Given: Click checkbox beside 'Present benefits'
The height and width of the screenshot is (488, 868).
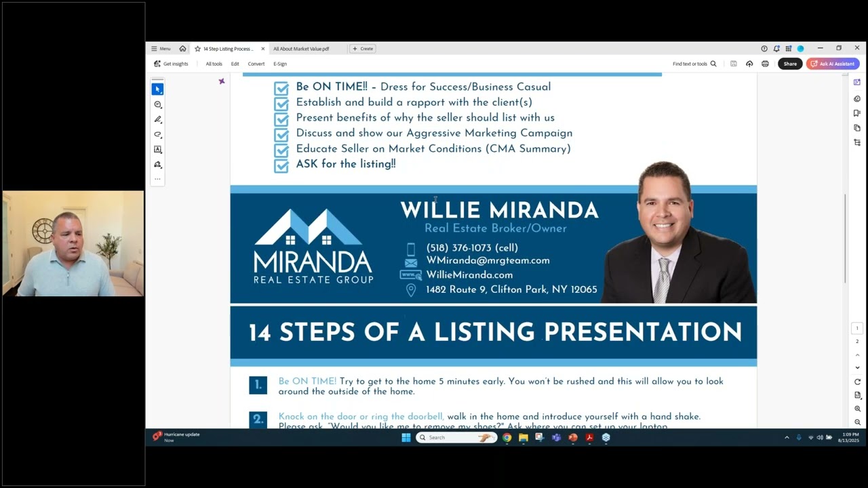Looking at the screenshot, I should [x=281, y=119].
